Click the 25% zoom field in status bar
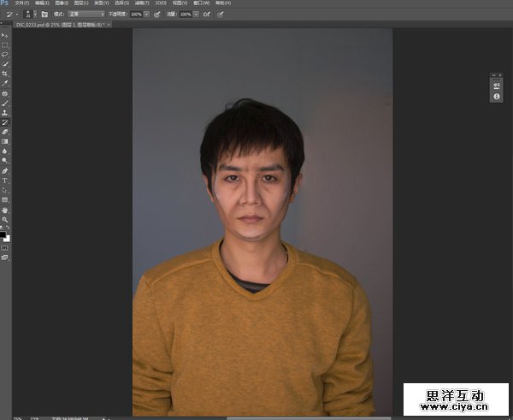 [18, 418]
